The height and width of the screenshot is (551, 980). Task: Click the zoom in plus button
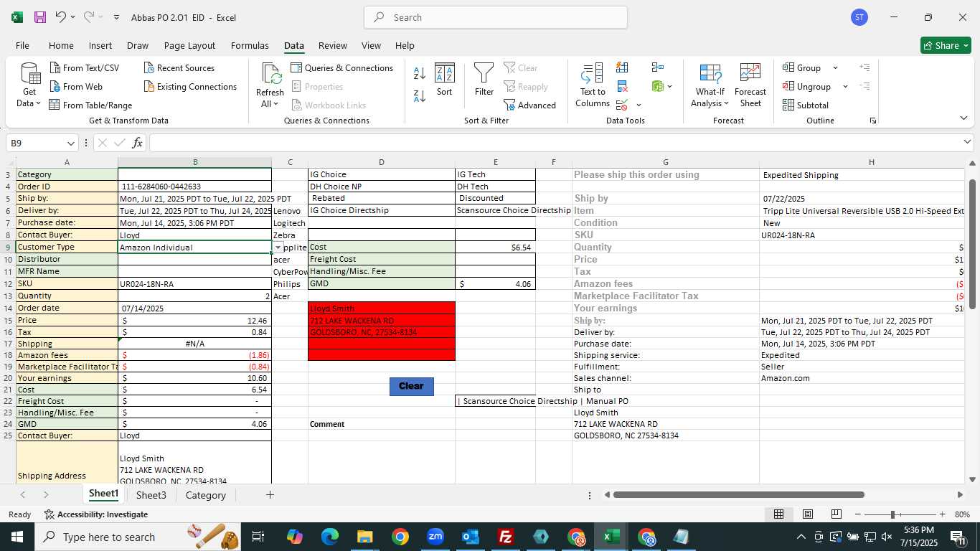coord(942,514)
